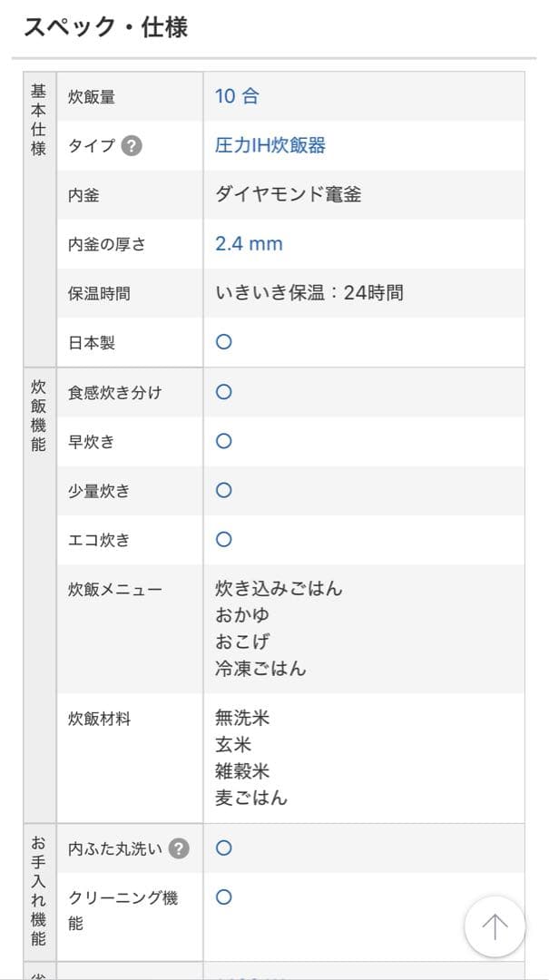Open the help tooltip beside 内ふた丸洗い
The image size is (549, 980).
click(x=177, y=848)
